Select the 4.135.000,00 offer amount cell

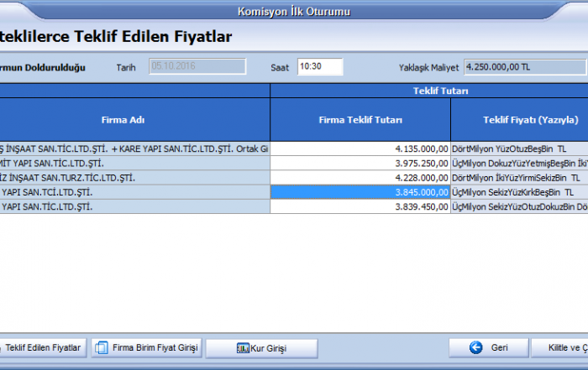[x=360, y=149]
